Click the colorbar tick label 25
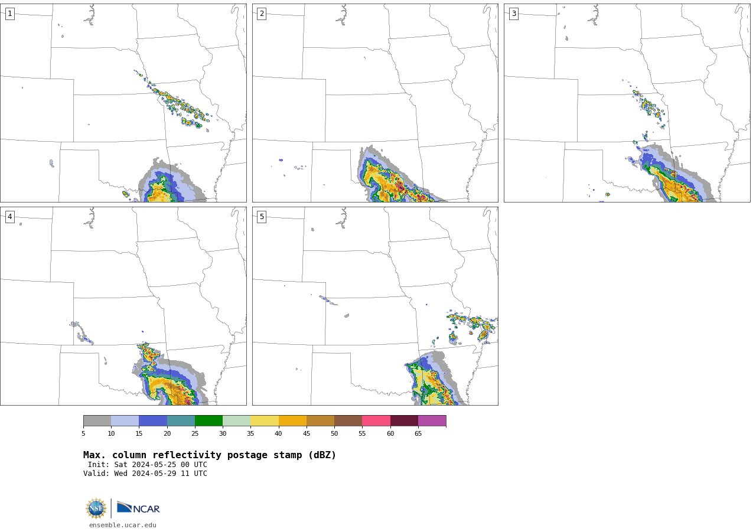Screen dimensions: 756x532 pos(195,434)
